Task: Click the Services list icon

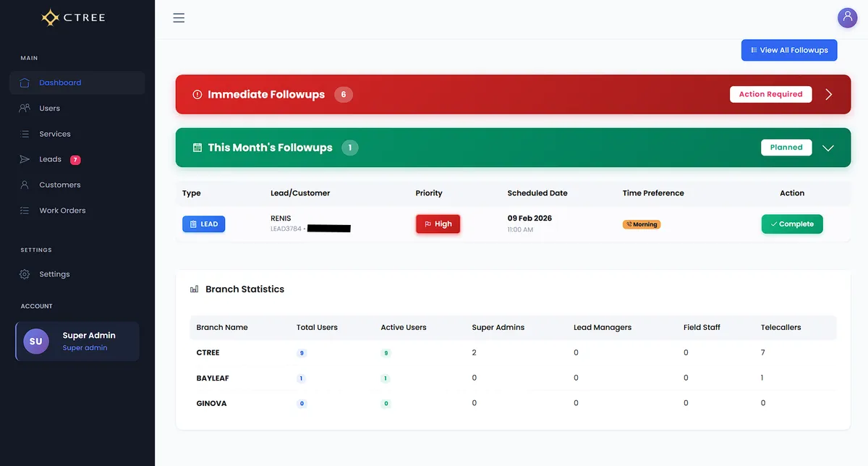Action: (x=24, y=133)
